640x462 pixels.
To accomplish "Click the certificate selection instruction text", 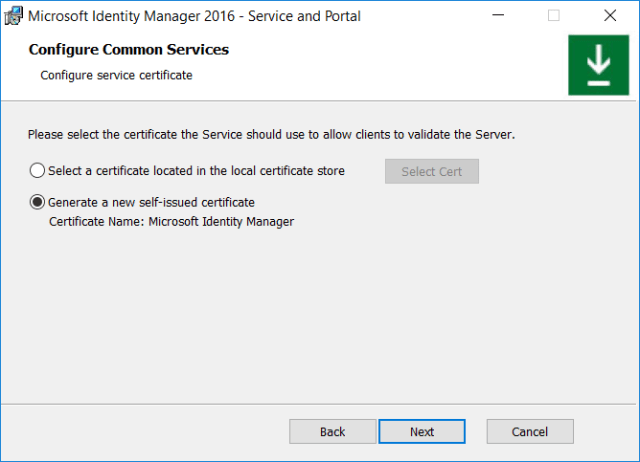I will coord(271,134).
